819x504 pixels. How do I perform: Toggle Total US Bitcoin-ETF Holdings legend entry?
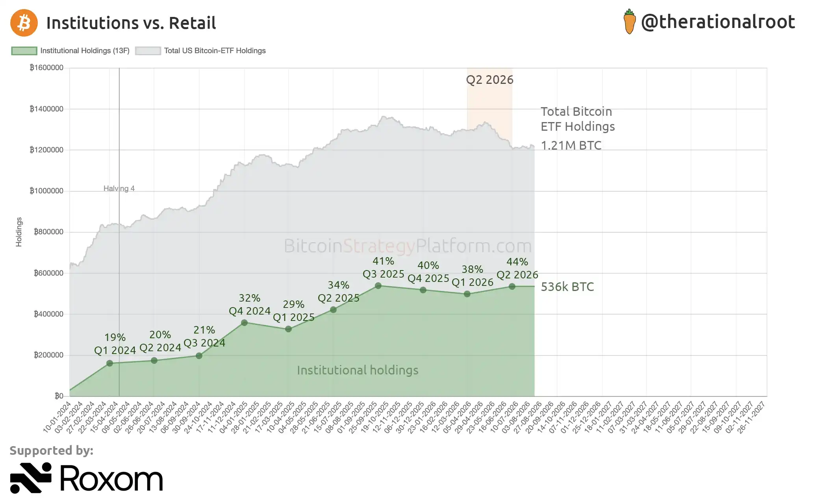[x=200, y=51]
